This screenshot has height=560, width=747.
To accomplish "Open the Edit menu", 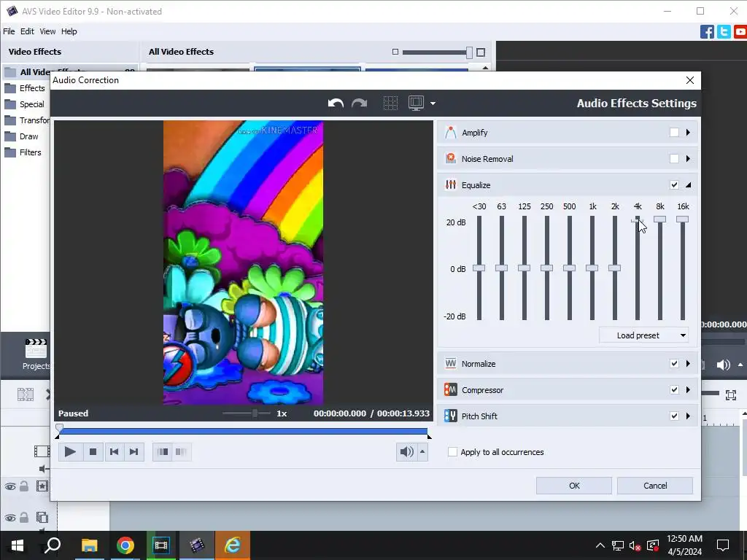I will [27, 31].
